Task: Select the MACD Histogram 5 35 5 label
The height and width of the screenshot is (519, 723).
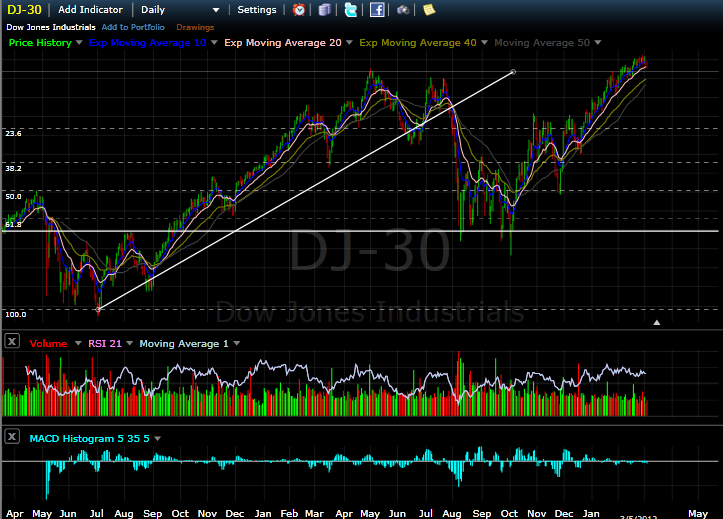Action: coord(89,439)
